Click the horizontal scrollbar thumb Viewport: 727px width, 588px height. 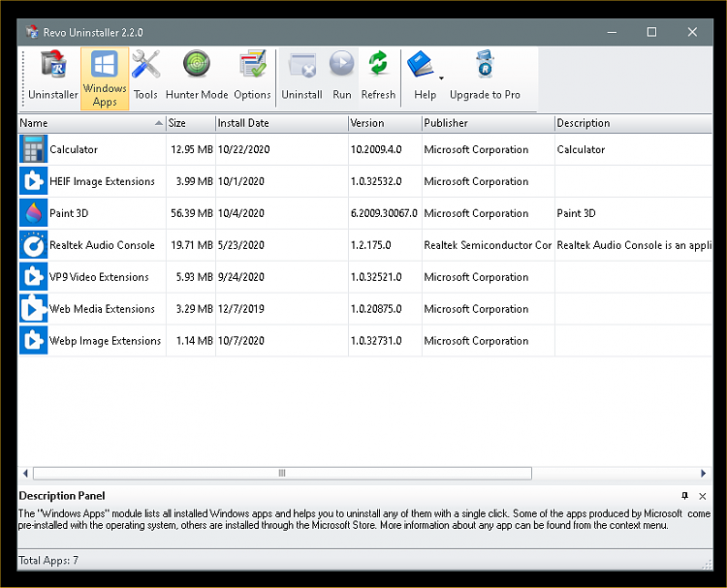click(x=282, y=473)
